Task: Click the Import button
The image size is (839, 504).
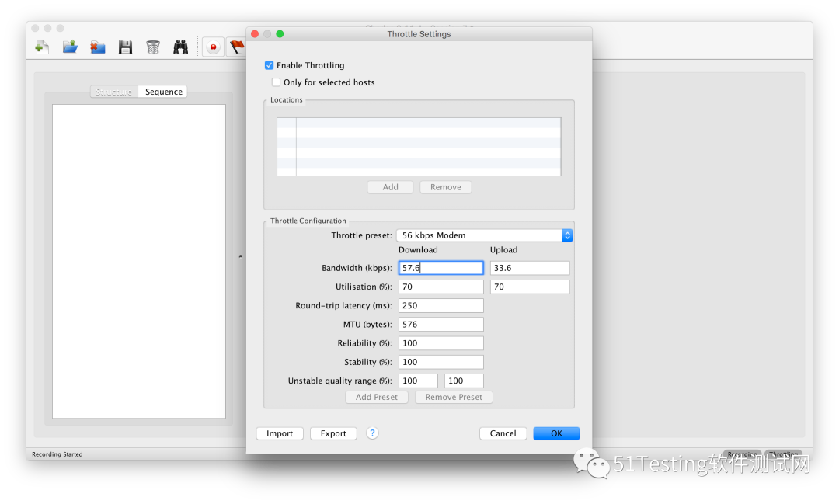Action: coord(280,433)
